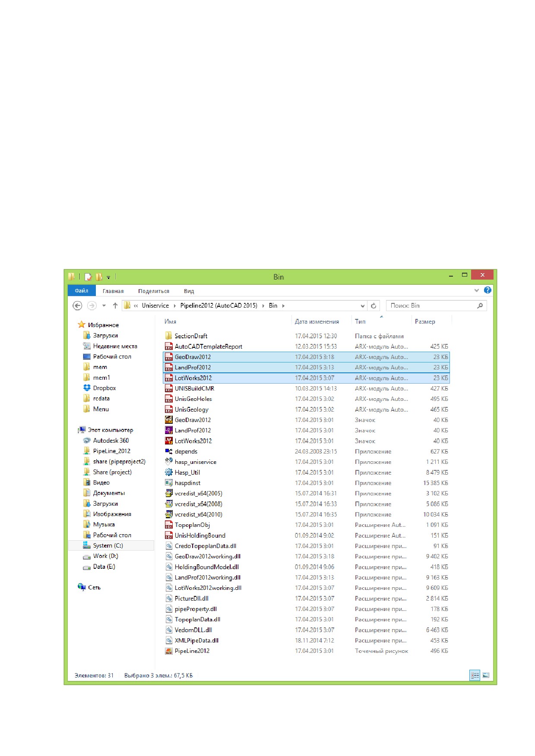Expand breadcrumb arrow after Pipeline2012 (AutoCAD 2015)
The height and width of the screenshot is (756, 535).
(263, 306)
